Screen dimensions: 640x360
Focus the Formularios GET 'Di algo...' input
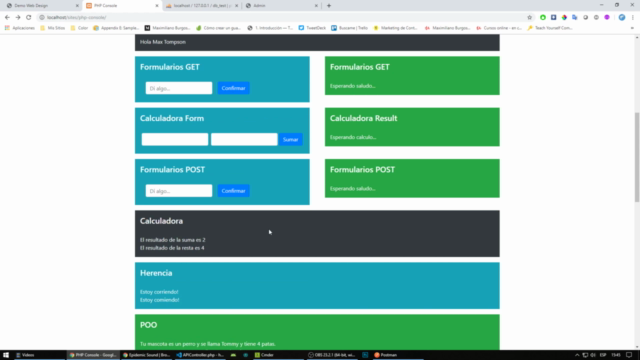[179, 88]
